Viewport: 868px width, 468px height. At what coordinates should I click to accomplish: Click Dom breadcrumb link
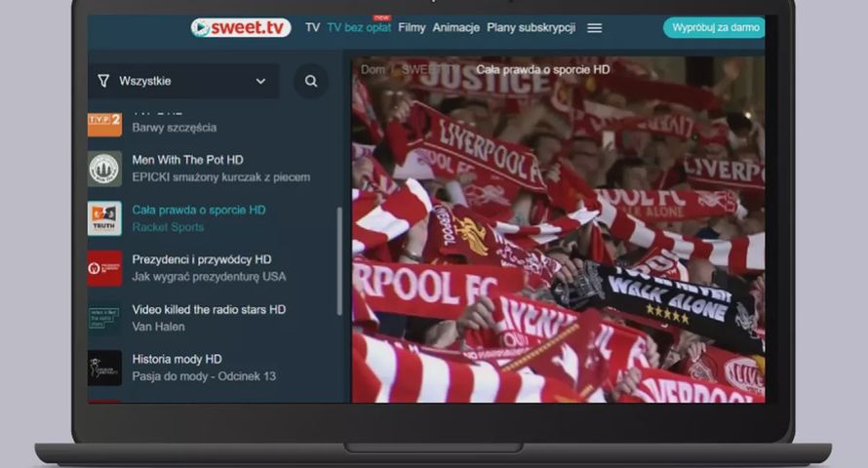(373, 69)
